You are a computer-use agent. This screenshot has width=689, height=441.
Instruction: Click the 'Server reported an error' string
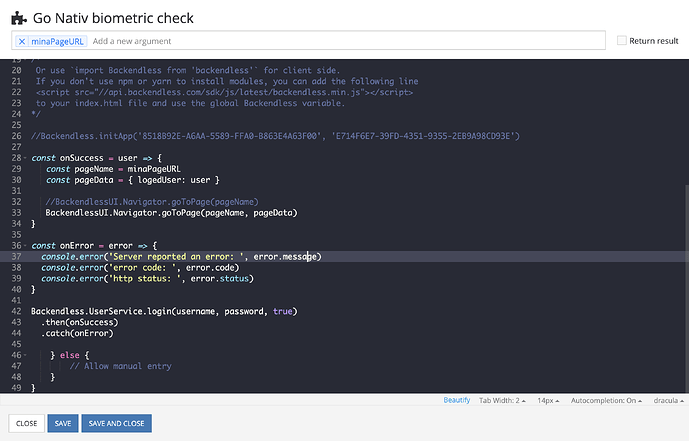176,257
